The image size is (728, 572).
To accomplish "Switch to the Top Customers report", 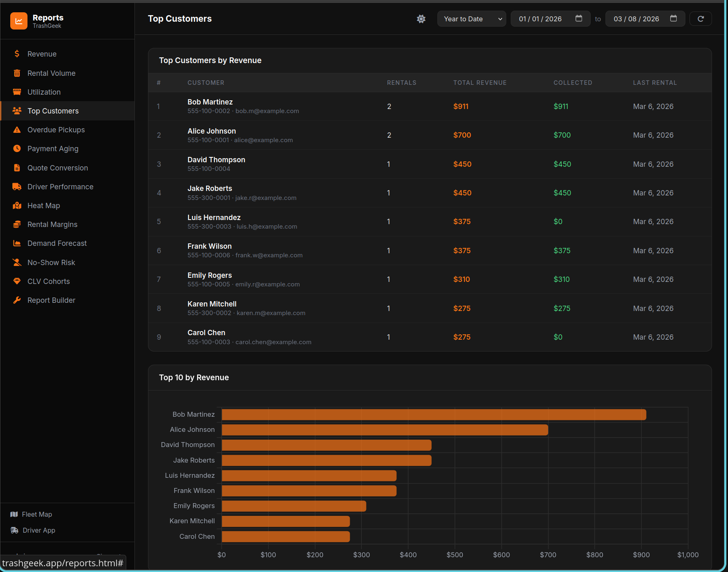I will (x=53, y=111).
